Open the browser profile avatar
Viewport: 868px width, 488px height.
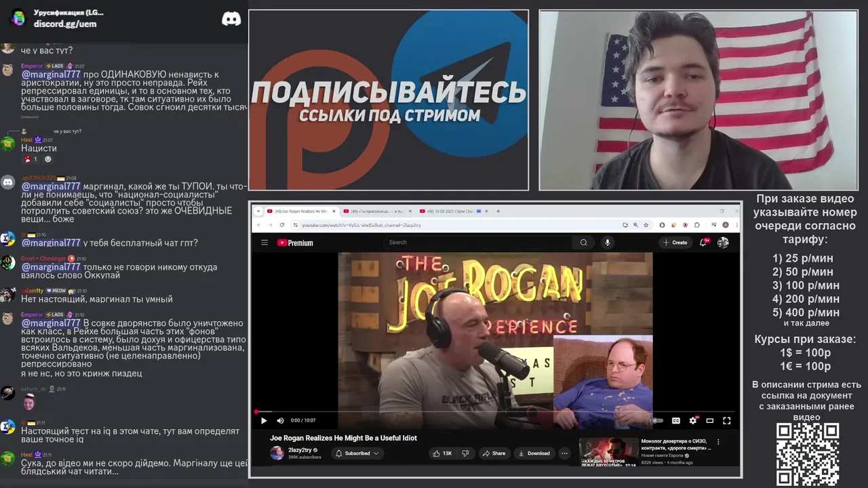point(725,225)
